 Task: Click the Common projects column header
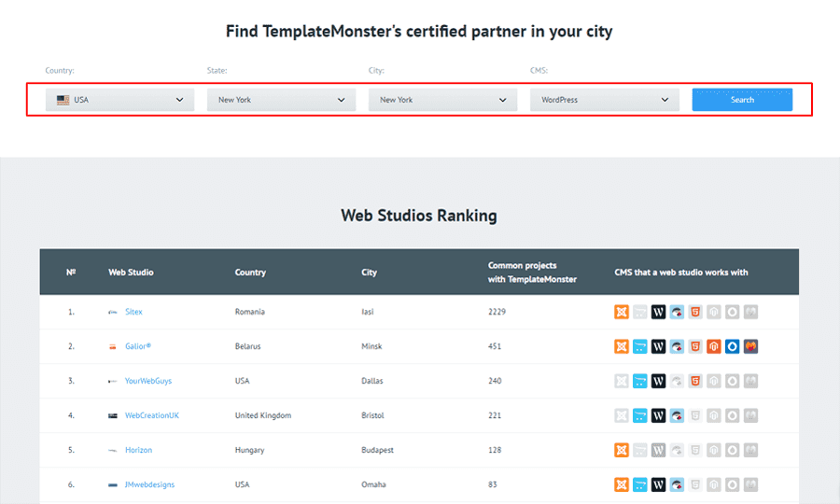pos(532,273)
